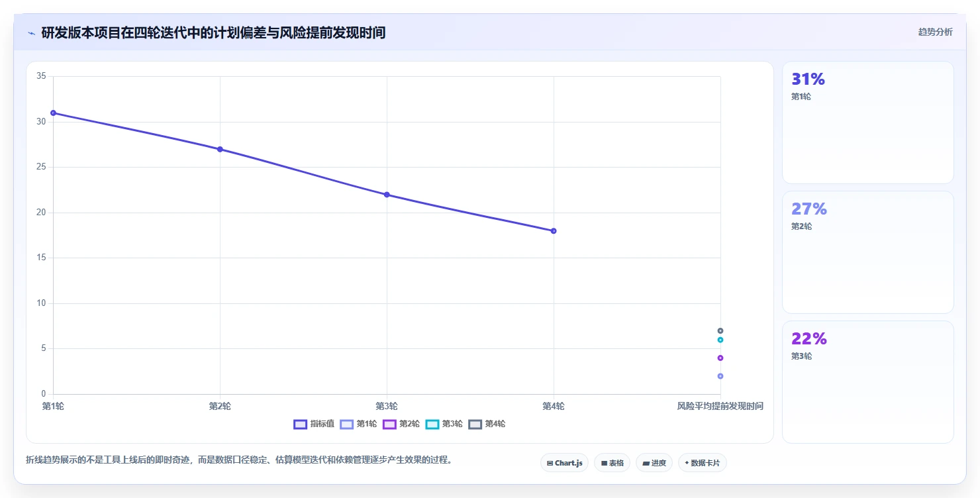
Task: Click the gray point valued 7
Action: (x=720, y=330)
